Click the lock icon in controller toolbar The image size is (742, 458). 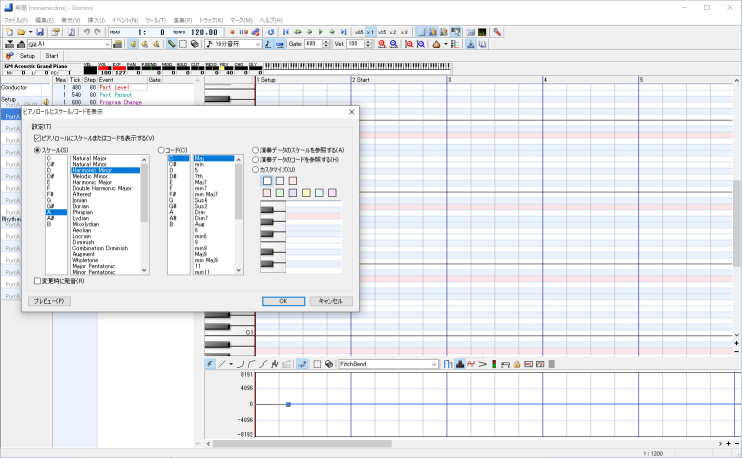click(517, 364)
